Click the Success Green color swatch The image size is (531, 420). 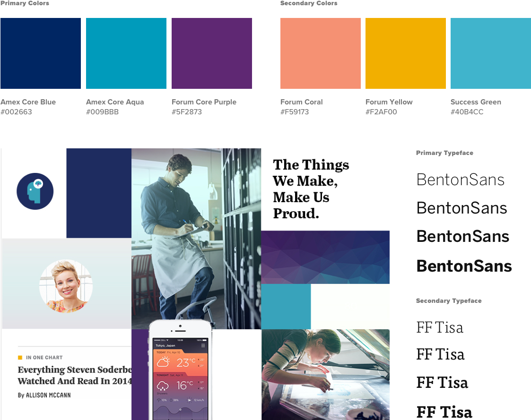point(491,53)
